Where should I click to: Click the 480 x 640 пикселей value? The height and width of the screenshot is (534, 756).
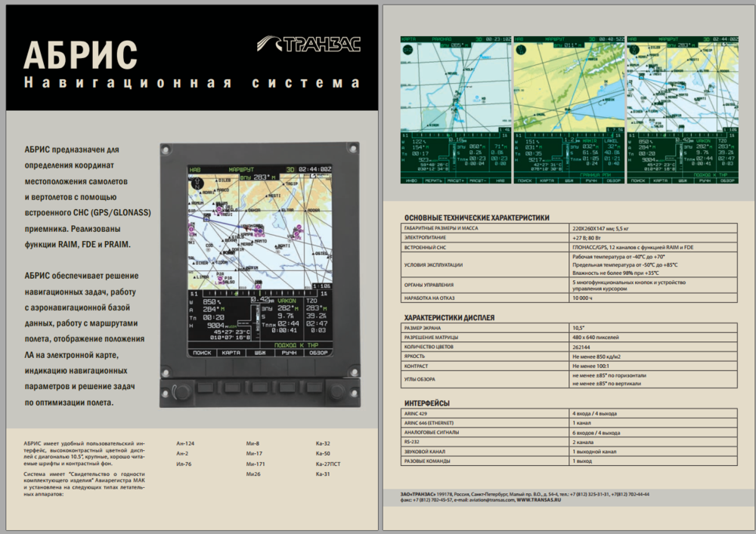coord(596,338)
